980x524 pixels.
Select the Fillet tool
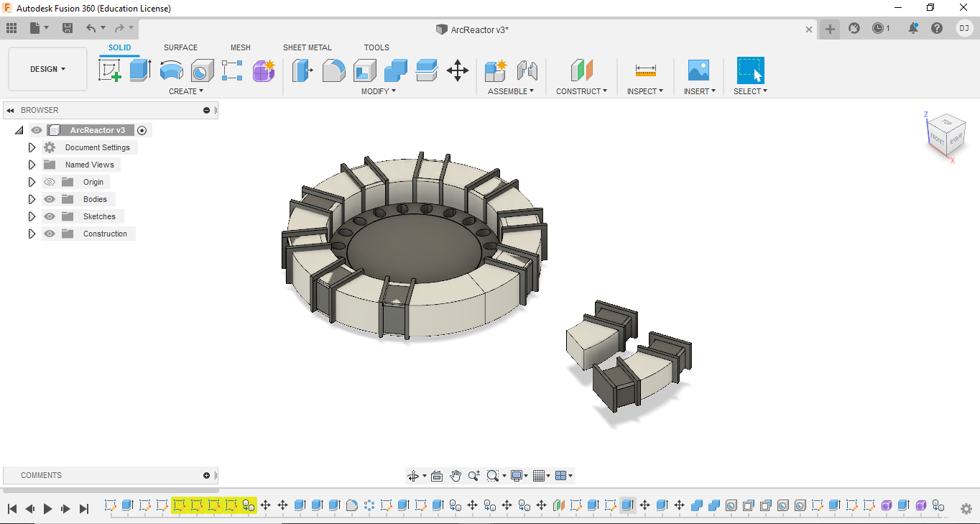333,70
